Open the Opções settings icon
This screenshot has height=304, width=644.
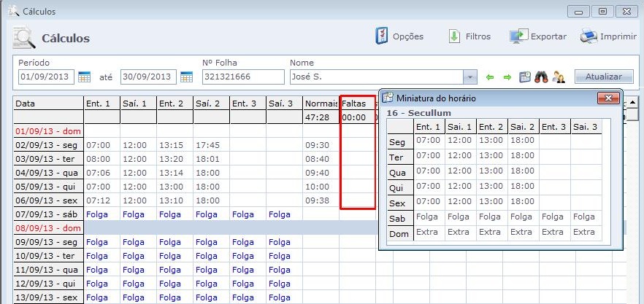(x=381, y=36)
